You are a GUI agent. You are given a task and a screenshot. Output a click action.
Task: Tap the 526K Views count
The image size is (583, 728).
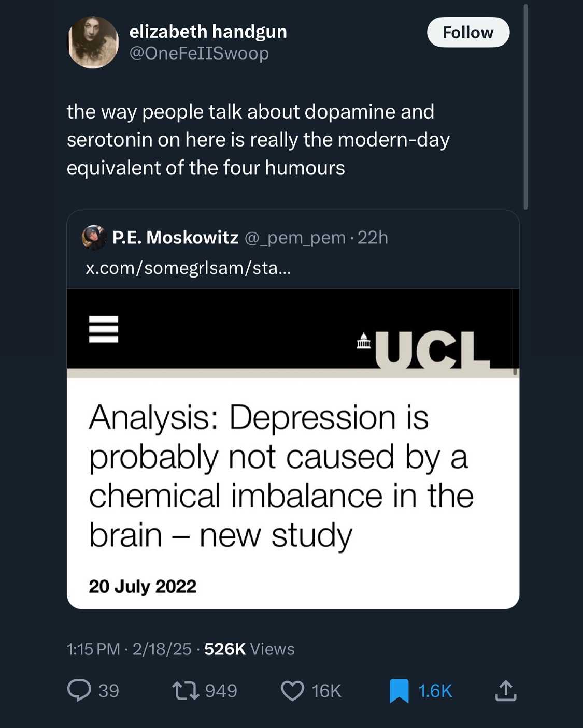(x=249, y=649)
